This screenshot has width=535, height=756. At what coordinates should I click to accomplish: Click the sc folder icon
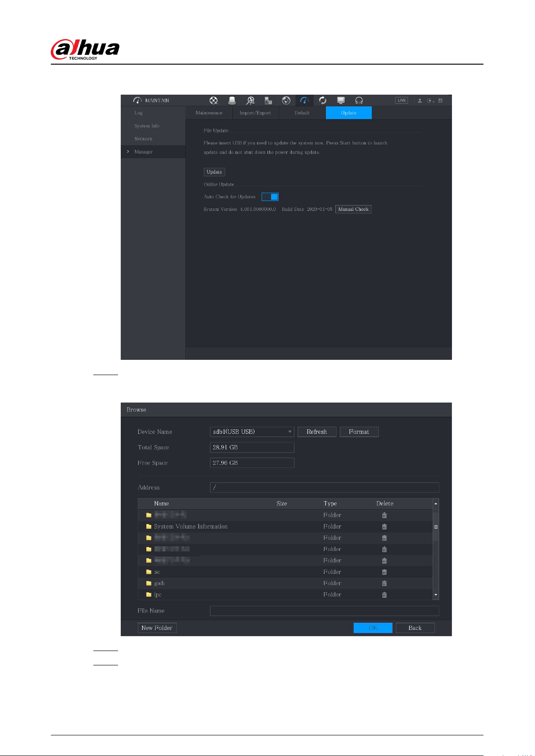149,572
